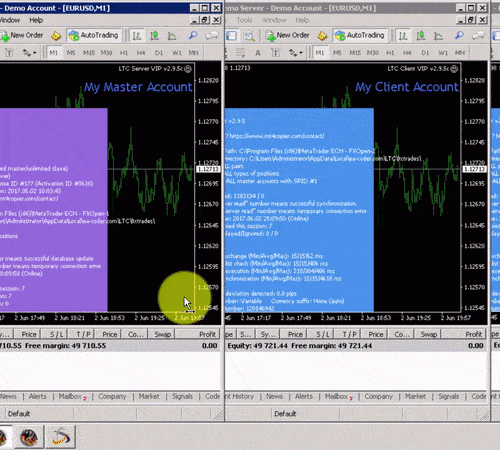Click lines drawing tool icon in Client window
The image size is (500, 450).
click(240, 53)
